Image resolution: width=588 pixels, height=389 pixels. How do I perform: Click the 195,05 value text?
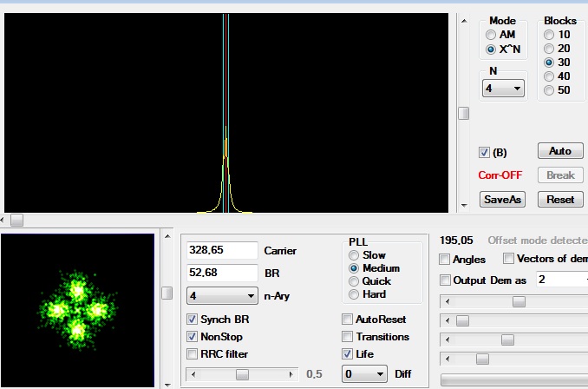click(456, 241)
